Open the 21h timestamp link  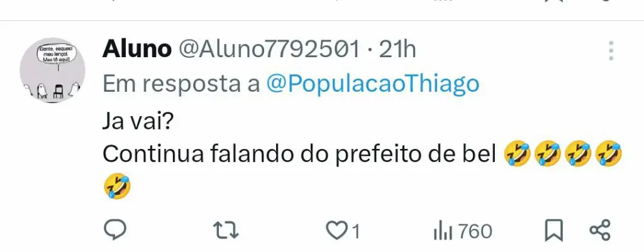tap(397, 50)
